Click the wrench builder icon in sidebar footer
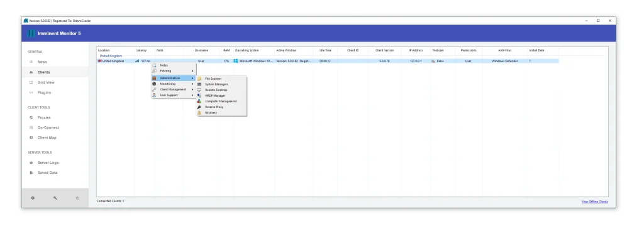Screen dimensions: 644x226 (x=55, y=198)
